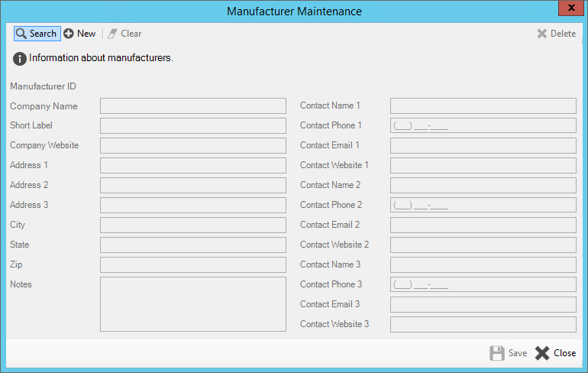Viewport: 588px width, 373px height.
Task: Click the Close button at bottom
Action: point(556,353)
